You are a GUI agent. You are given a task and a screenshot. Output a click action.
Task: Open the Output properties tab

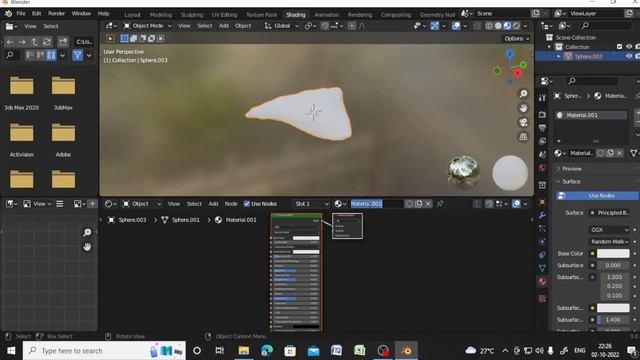pyautogui.click(x=542, y=128)
